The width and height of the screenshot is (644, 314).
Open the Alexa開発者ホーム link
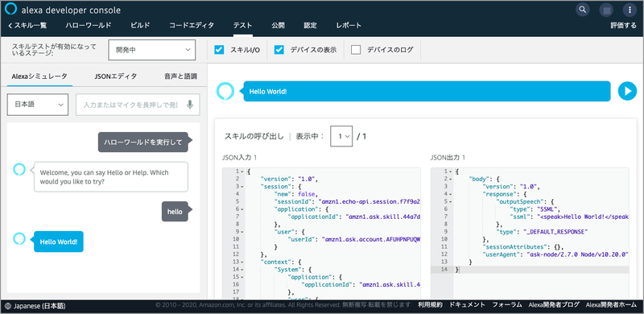click(x=611, y=305)
